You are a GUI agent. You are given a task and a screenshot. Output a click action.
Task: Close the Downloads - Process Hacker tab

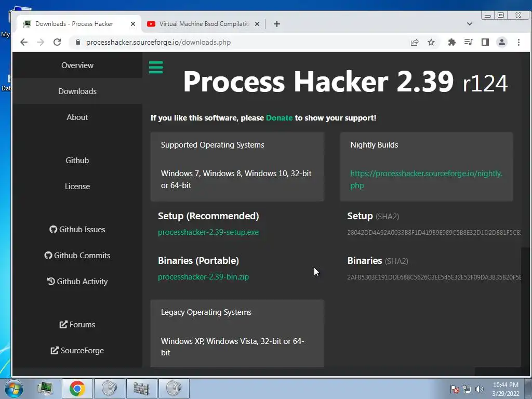[133, 24]
